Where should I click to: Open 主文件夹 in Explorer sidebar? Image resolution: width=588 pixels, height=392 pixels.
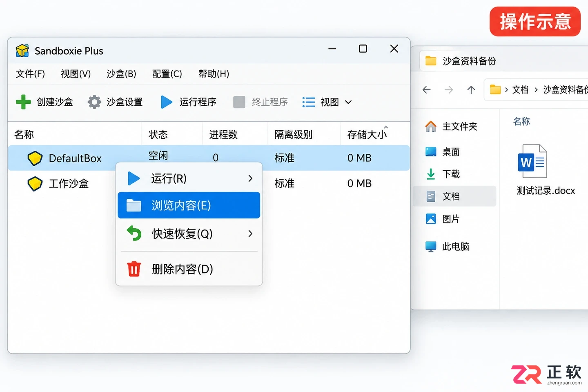pos(454,127)
